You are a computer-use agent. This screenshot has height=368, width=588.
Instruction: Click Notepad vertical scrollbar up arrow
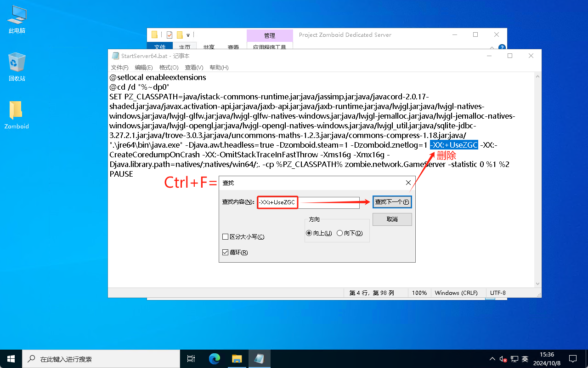point(537,77)
